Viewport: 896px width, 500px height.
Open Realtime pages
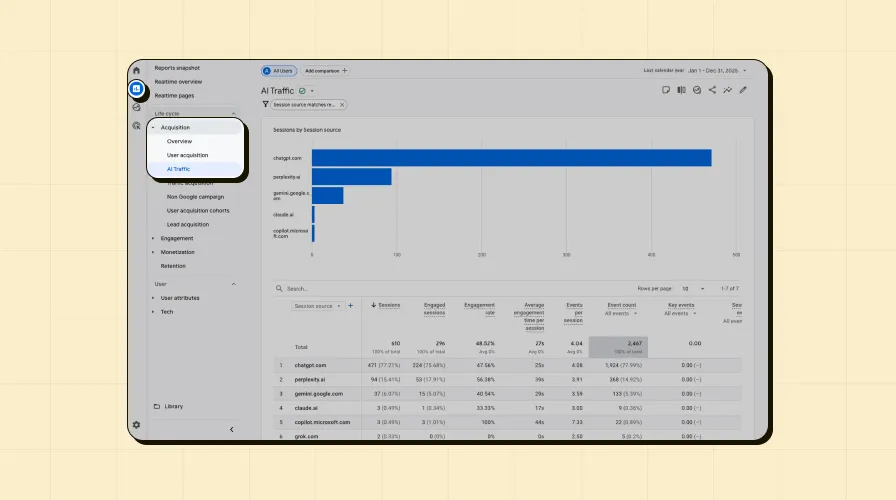[x=174, y=95]
